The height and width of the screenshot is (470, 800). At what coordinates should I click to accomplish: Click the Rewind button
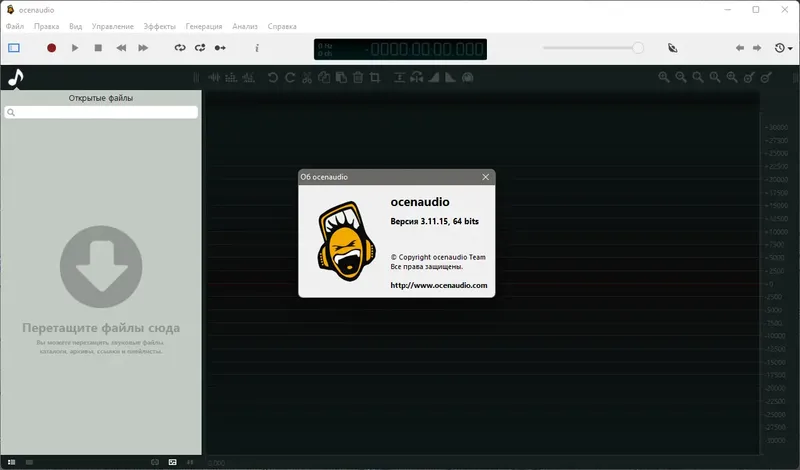click(x=121, y=48)
